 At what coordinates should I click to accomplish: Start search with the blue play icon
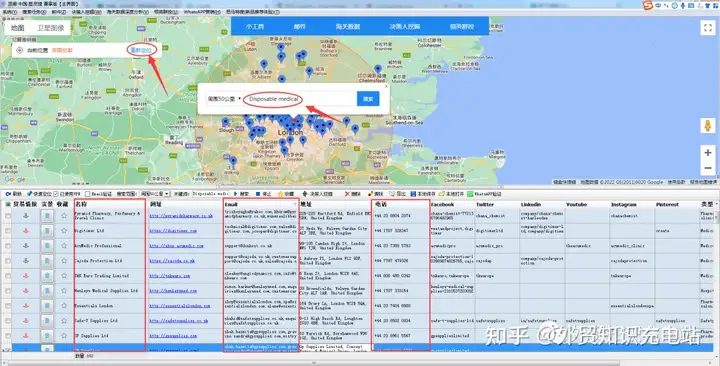click(236, 194)
